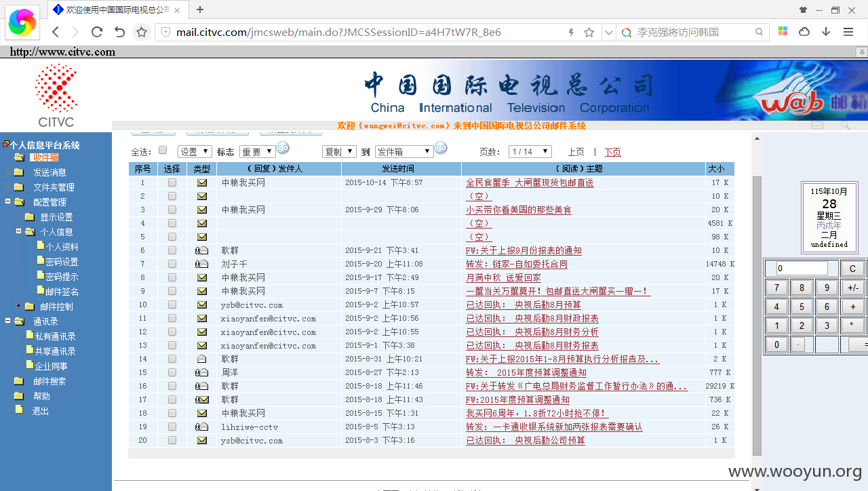868x491 pixels.
Task: Open 发送消息 in the sidebar
Action: tap(50, 172)
